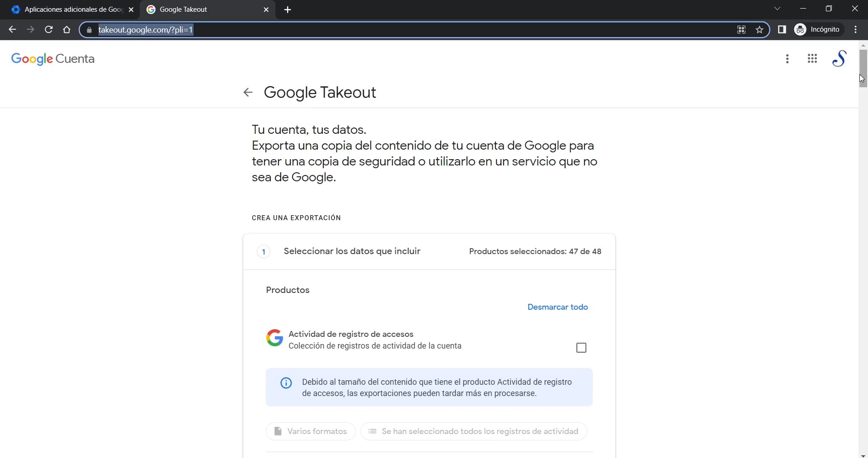Click the Varios formatos button
Screen dimensions: 868x458
[x=311, y=432]
